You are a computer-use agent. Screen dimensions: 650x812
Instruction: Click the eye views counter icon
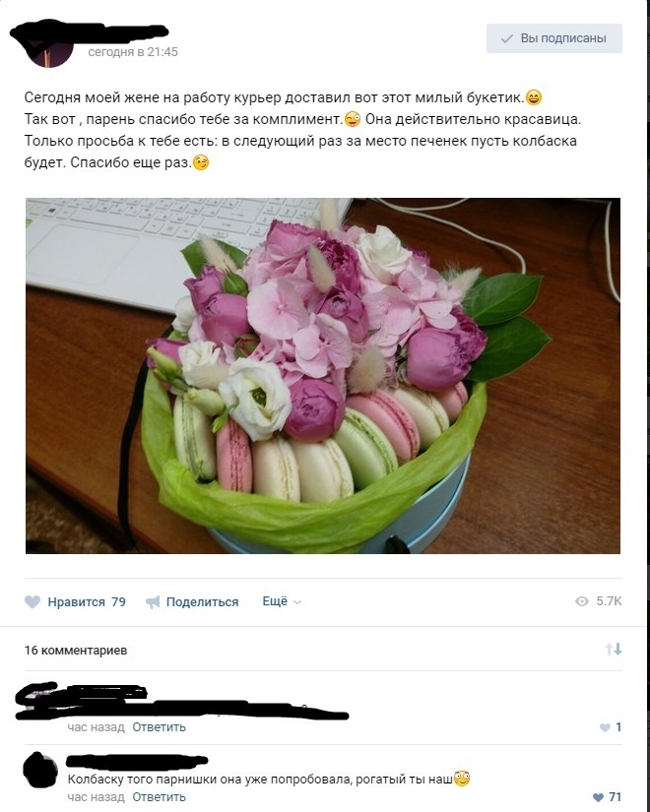(582, 601)
